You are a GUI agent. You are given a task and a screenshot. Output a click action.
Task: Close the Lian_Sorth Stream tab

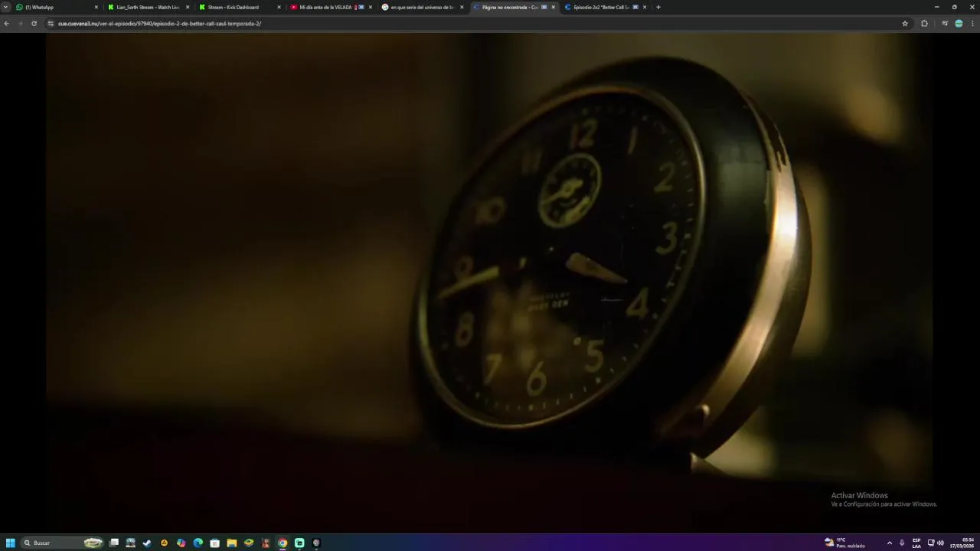tap(188, 7)
